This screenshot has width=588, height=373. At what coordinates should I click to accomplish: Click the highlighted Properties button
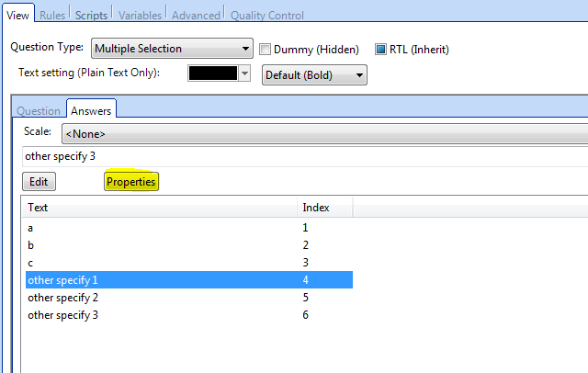[131, 181]
